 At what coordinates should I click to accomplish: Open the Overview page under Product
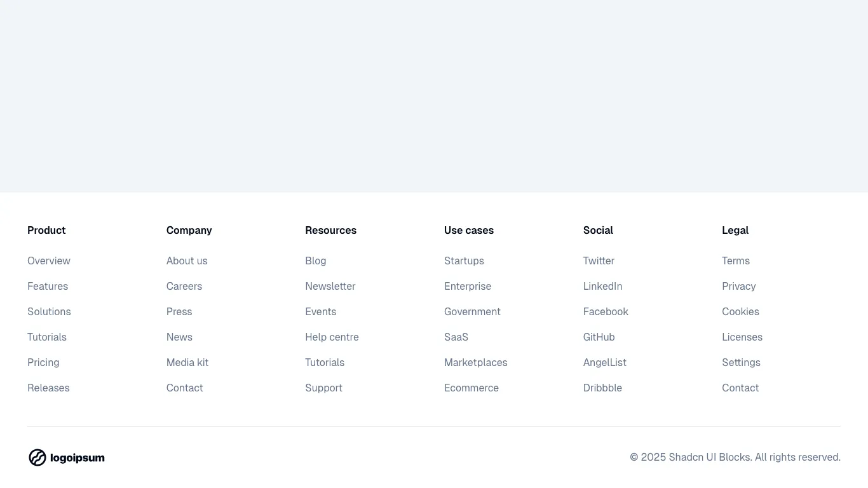[49, 261]
